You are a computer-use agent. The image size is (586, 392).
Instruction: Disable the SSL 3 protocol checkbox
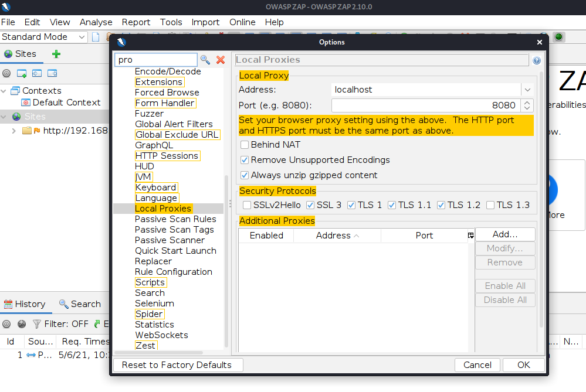tap(310, 205)
